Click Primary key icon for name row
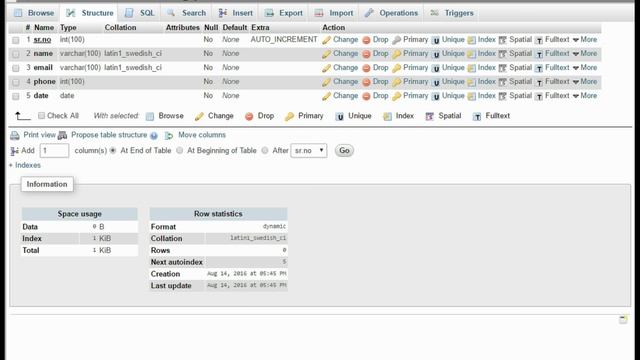The width and height of the screenshot is (640, 360). pyautogui.click(x=396, y=54)
